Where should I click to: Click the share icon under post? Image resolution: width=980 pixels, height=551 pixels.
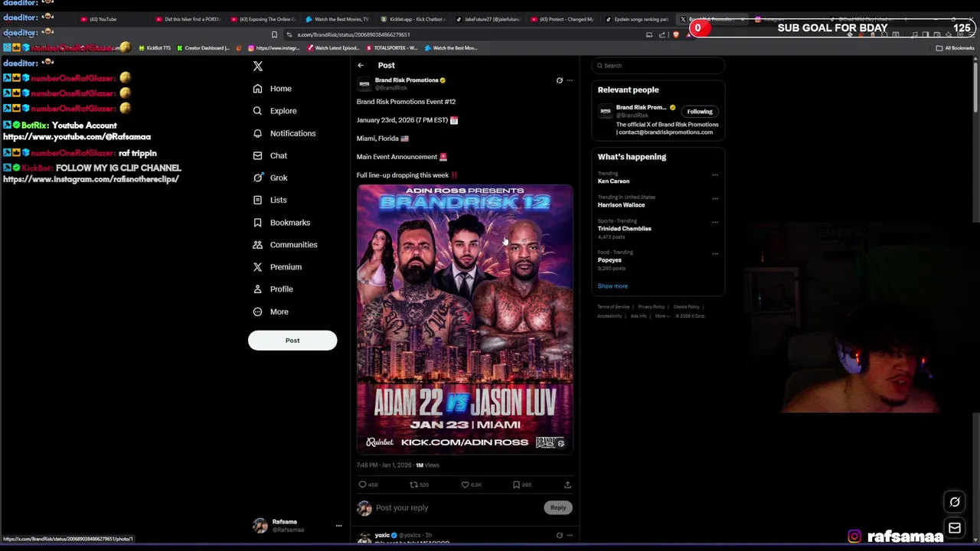(x=567, y=484)
